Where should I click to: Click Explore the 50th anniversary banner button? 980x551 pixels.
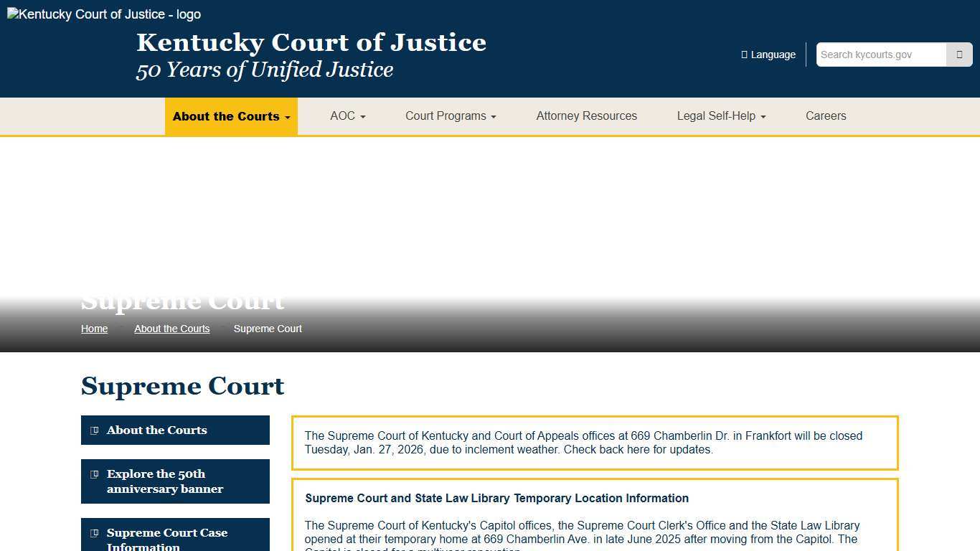[175, 481]
